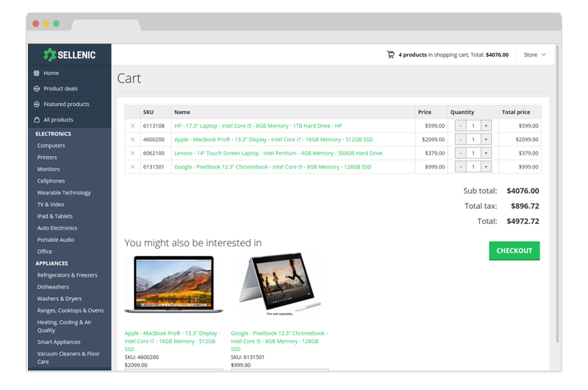Image resolution: width=588 pixels, height=390 pixels.
Task: Open Portable Audio category
Action: 56,240
